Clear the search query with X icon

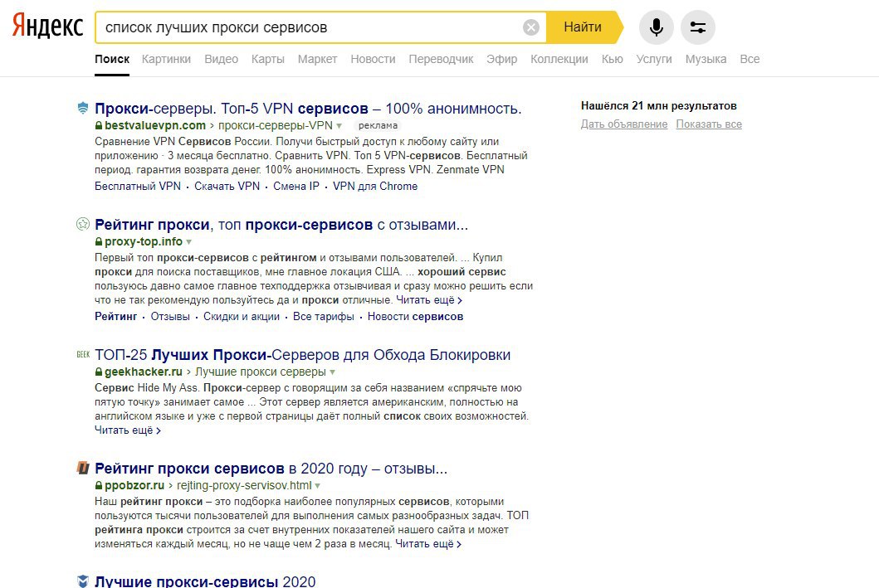(531, 27)
